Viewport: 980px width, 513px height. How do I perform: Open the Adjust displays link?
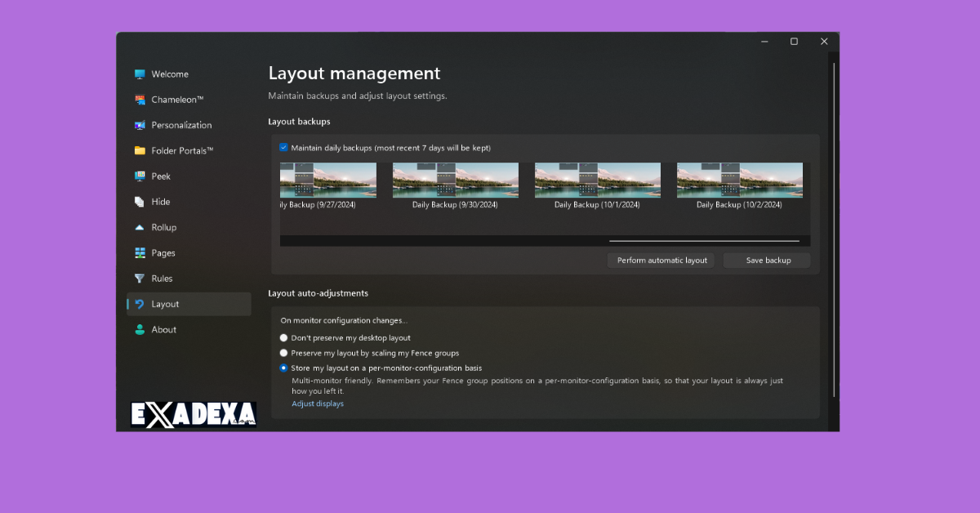(x=318, y=404)
